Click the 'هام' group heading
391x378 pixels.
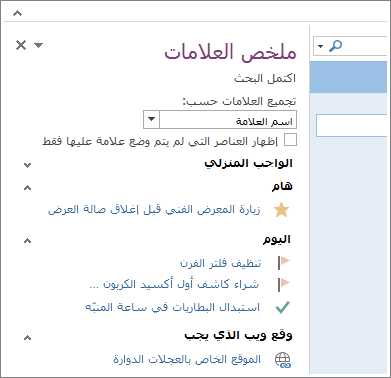[x=282, y=186]
